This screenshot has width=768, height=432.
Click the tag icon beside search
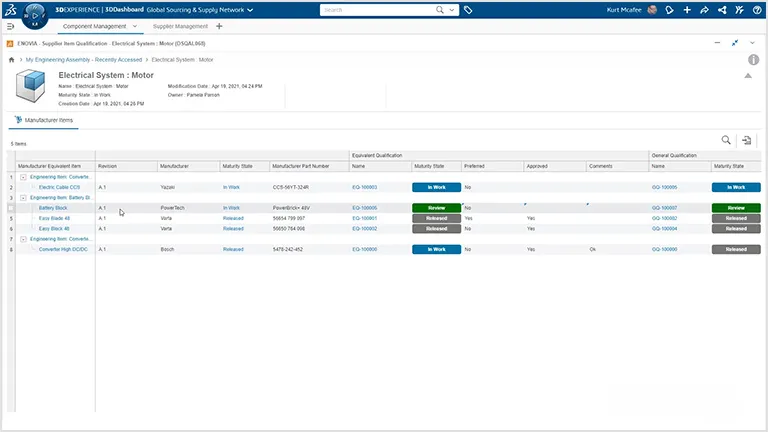(468, 10)
